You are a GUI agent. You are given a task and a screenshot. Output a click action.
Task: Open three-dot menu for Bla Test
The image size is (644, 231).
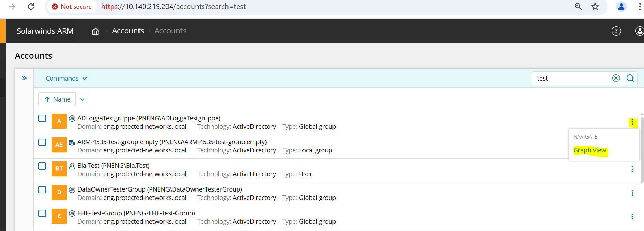tap(632, 169)
